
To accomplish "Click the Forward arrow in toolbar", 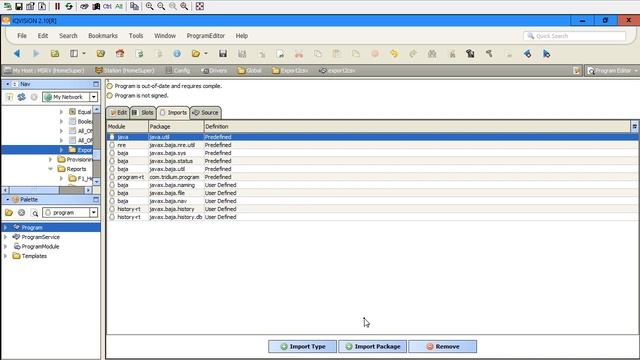I will tap(36, 53).
